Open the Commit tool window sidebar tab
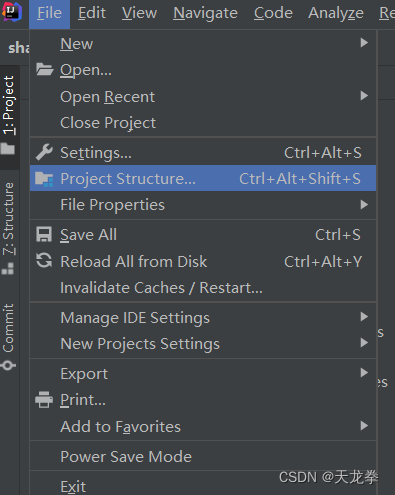This screenshot has width=395, height=495. [x=8, y=336]
